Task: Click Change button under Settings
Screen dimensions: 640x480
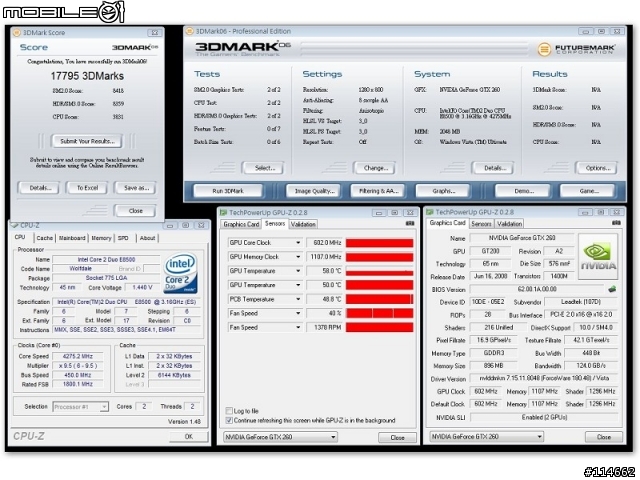Action: [376, 168]
